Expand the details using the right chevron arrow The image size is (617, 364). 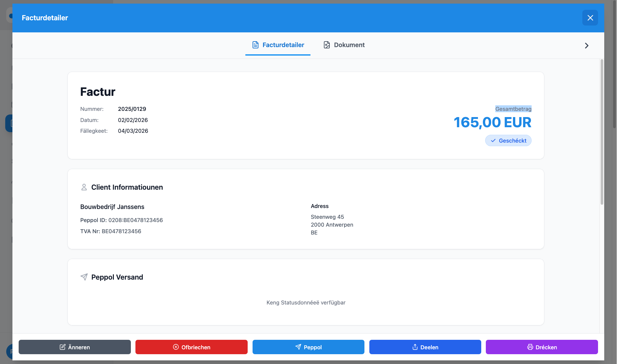[587, 45]
